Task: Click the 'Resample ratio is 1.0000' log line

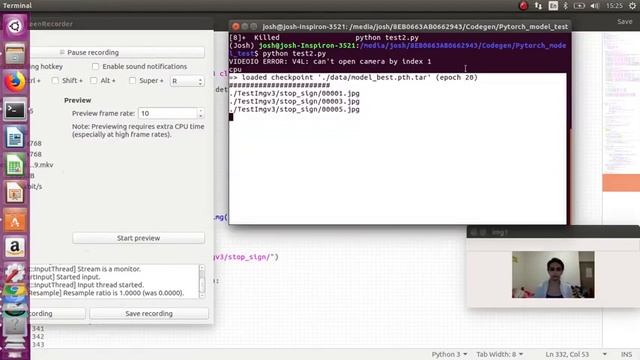Action: point(107,293)
